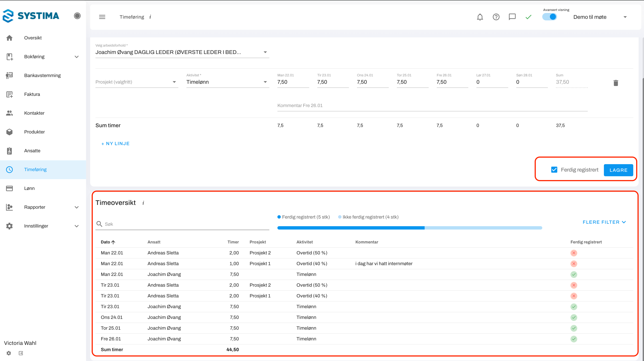Image resolution: width=644 pixels, height=361 pixels.
Task: Add a row with + NY LINJE
Action: tap(115, 144)
